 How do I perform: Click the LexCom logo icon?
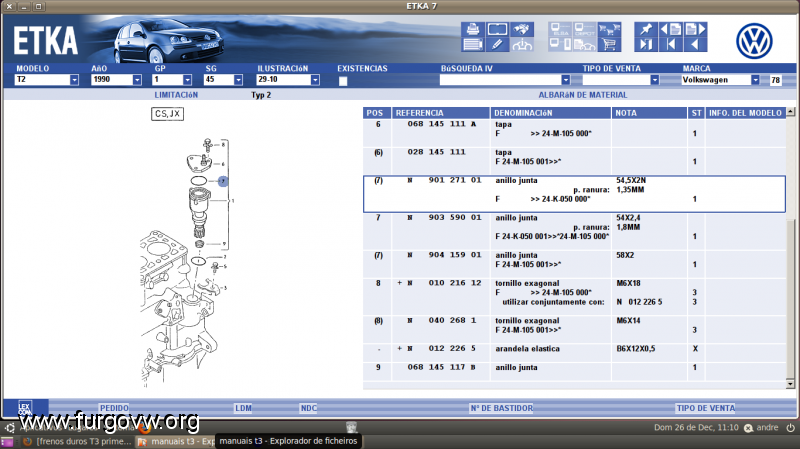click(x=25, y=408)
